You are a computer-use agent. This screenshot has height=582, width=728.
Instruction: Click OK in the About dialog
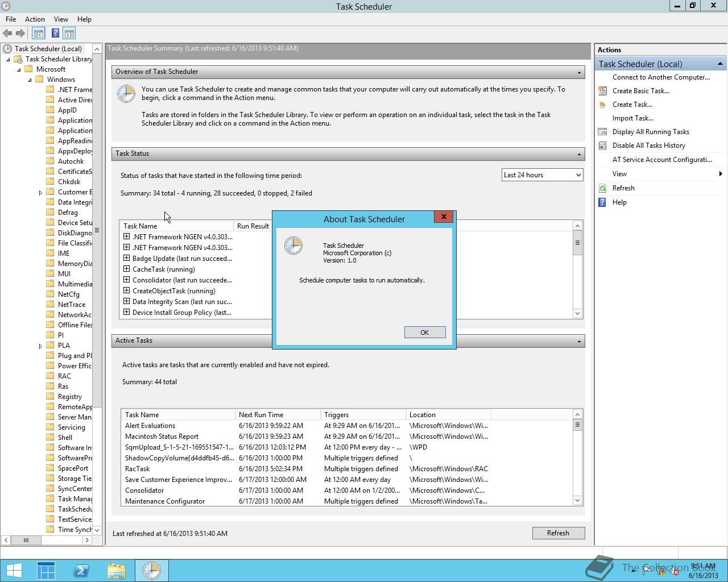pos(425,332)
